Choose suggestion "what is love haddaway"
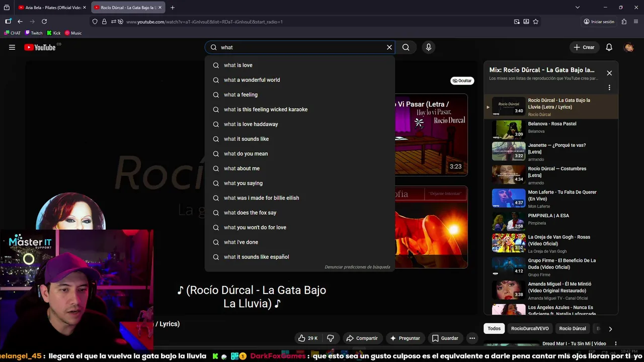644x362 pixels. tap(300, 124)
